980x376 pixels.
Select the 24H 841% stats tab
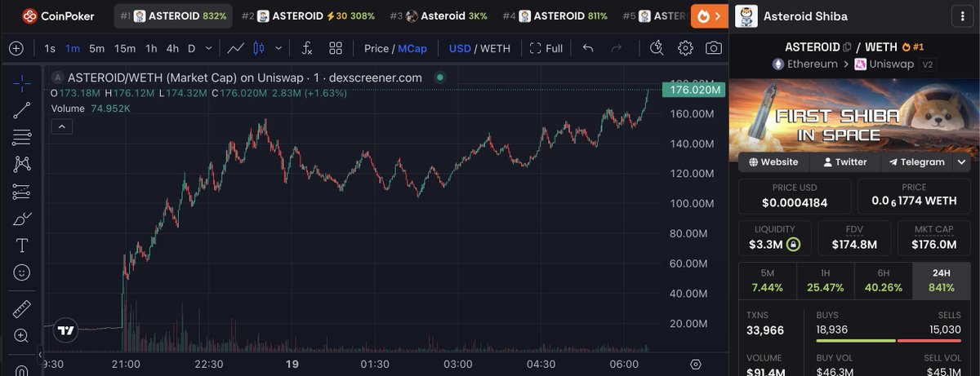pyautogui.click(x=942, y=280)
